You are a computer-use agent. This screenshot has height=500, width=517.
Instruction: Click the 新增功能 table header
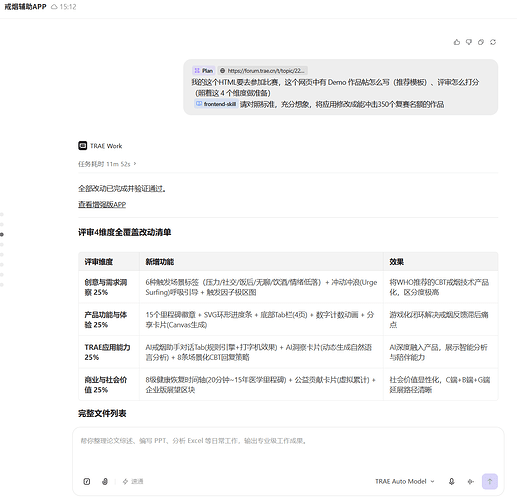click(261, 262)
